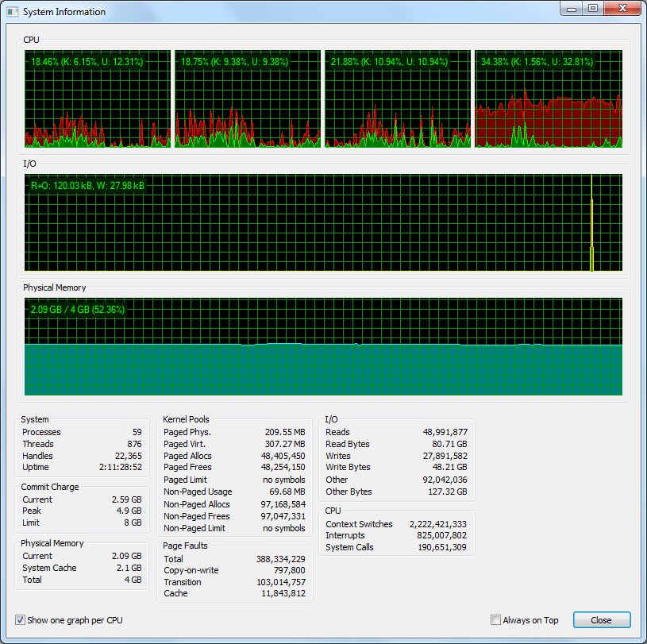Click Non-Paged Frees value 97,047,331
This screenshot has height=644, width=647.
[x=283, y=516]
